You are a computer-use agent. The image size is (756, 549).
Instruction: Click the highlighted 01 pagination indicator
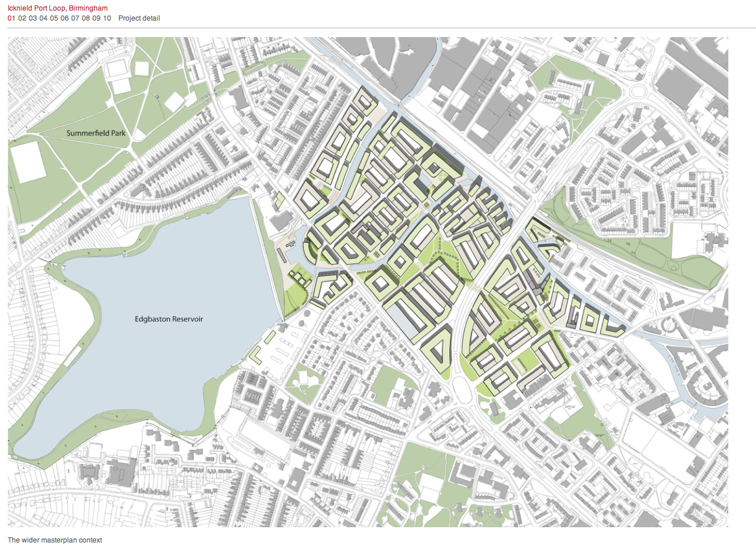10,18
